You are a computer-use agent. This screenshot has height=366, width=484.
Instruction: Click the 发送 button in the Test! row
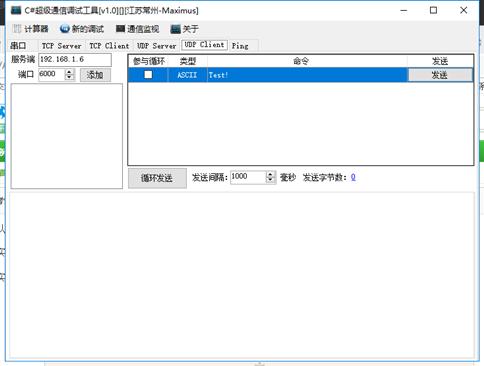[x=440, y=75]
